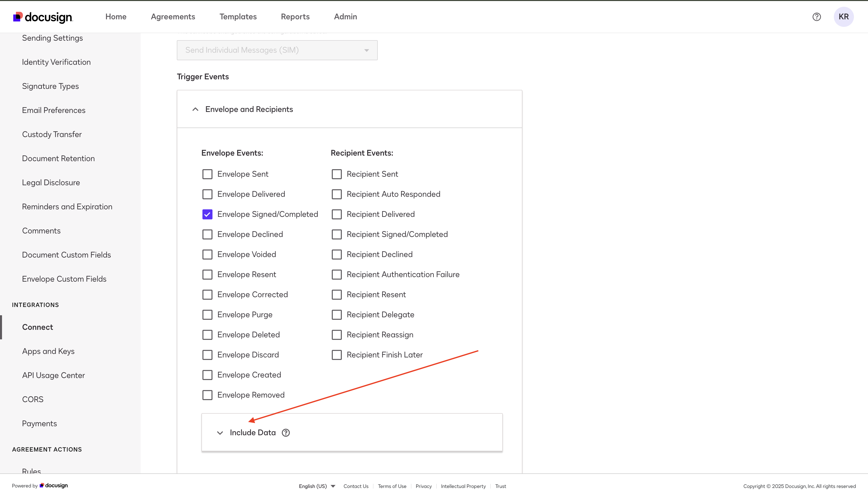The width and height of the screenshot is (868, 499).
Task: Collapse the Envelope and Recipients section chevron
Action: [195, 109]
